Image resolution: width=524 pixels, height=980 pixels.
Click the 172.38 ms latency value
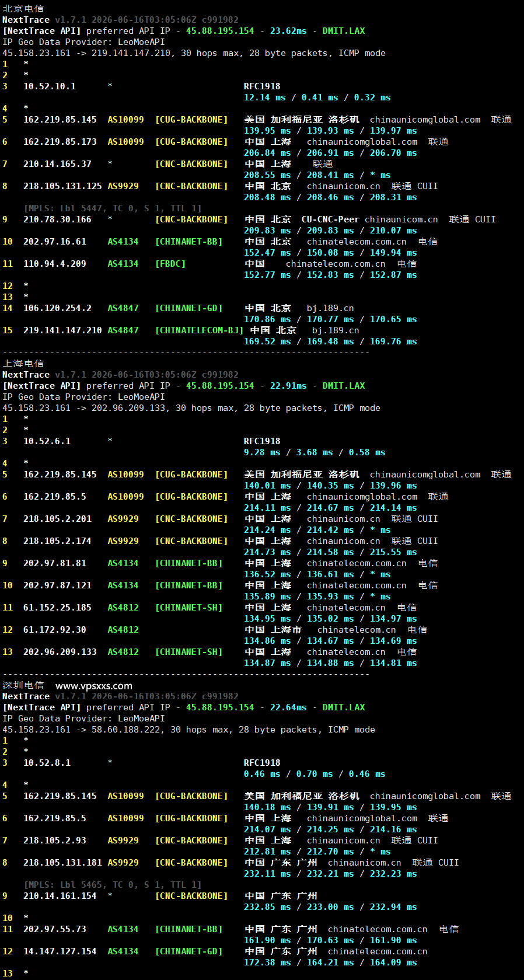(267, 962)
